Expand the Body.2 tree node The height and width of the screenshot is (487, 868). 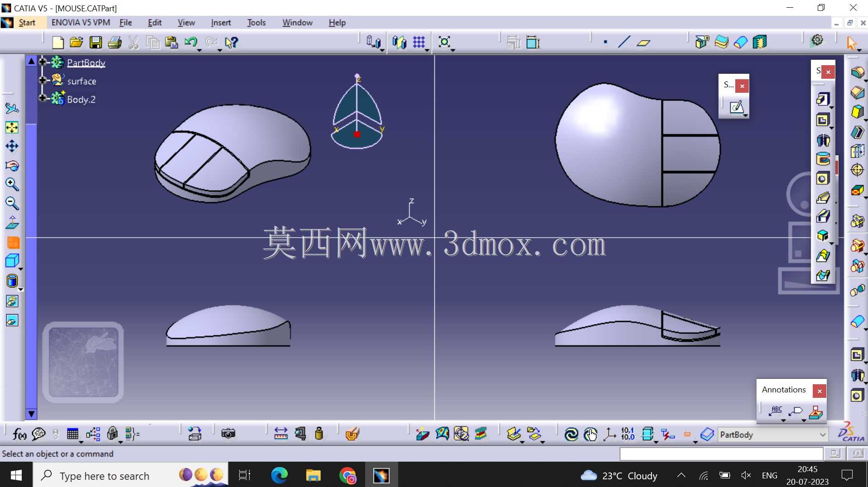coord(43,98)
